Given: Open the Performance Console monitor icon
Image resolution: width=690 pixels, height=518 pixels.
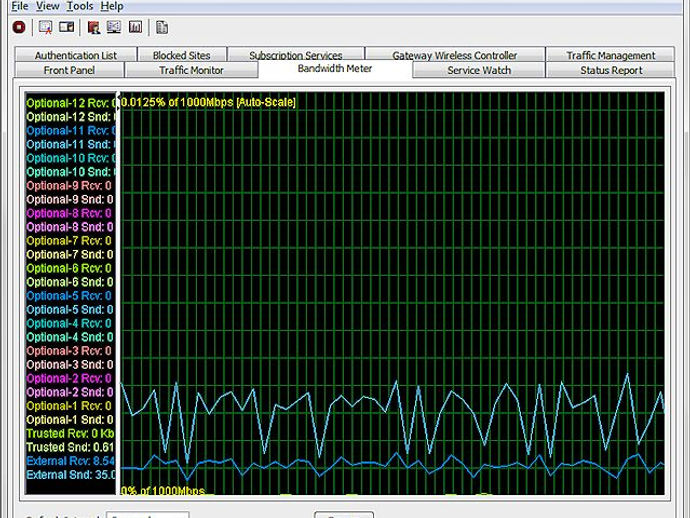Looking at the screenshot, I should [x=114, y=27].
